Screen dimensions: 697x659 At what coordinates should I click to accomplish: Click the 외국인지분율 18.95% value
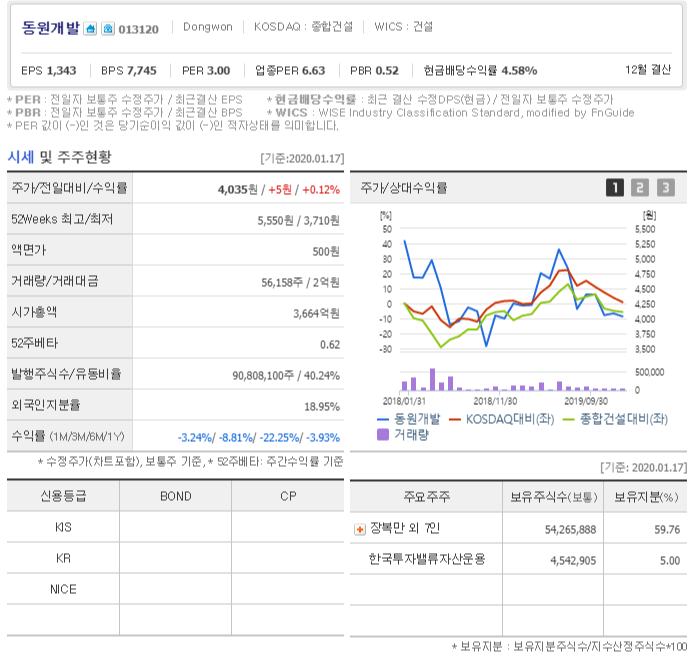[322, 407]
